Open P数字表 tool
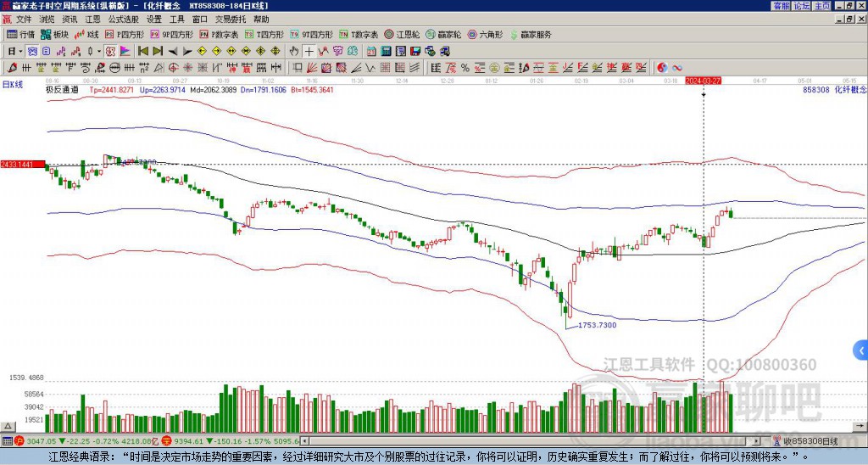The image size is (868, 465). pos(219,34)
